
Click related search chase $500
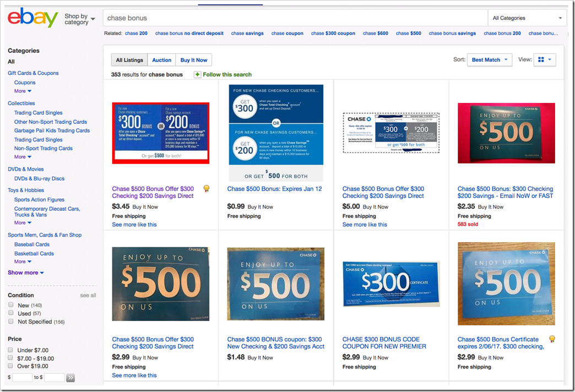409,33
